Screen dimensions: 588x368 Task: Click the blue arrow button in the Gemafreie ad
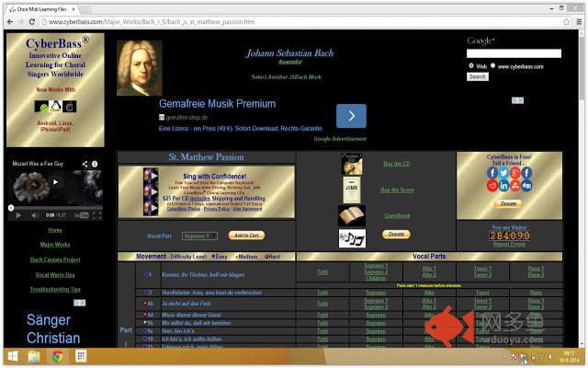point(351,116)
